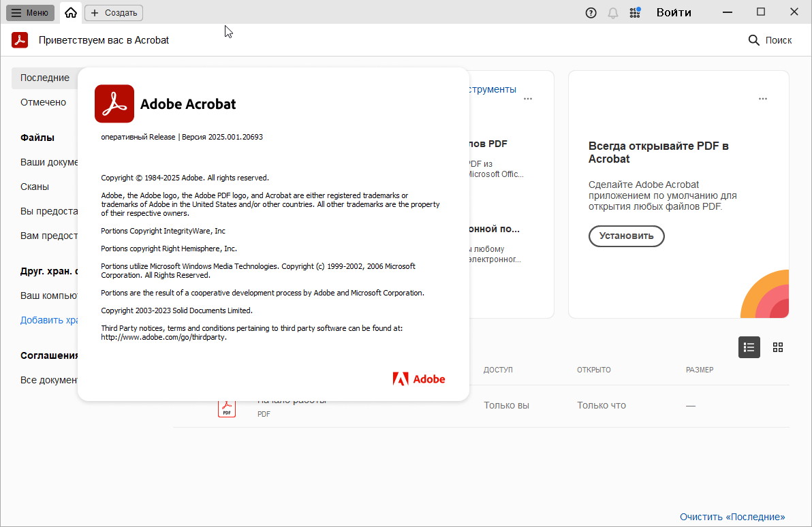Go to the Home tab icon

point(71,12)
